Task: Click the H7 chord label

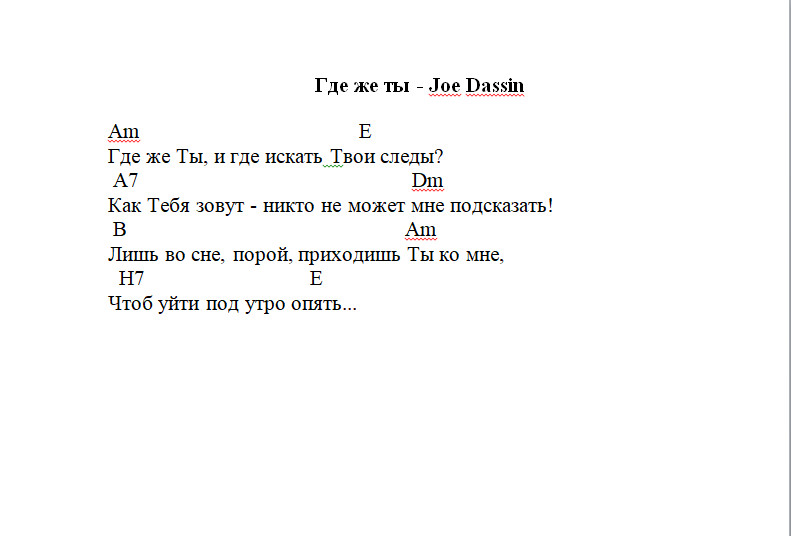Action: pyautogui.click(x=131, y=279)
